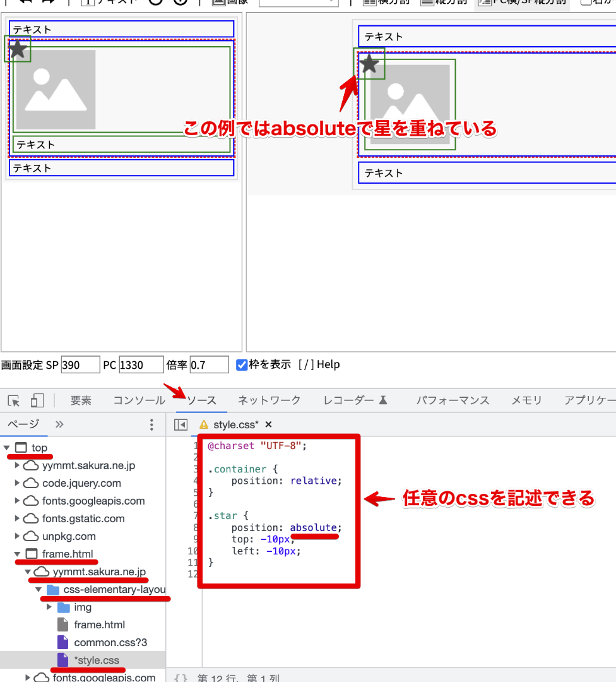Toggle the 枠を表示 checkbox
The height and width of the screenshot is (682, 616).
242,364
